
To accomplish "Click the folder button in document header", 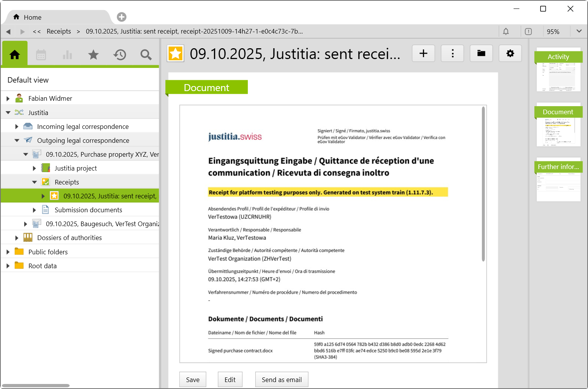I will pyautogui.click(x=481, y=53).
